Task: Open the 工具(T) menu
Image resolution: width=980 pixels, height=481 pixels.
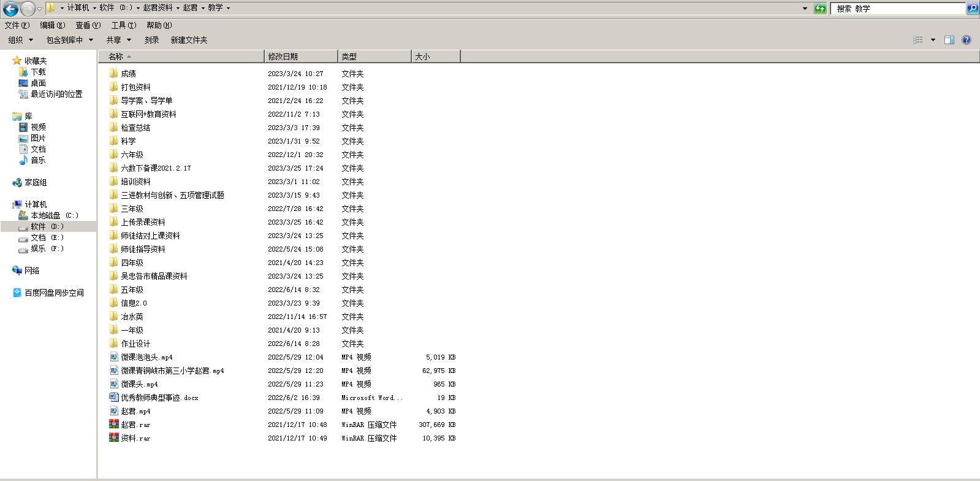Action: [x=123, y=25]
